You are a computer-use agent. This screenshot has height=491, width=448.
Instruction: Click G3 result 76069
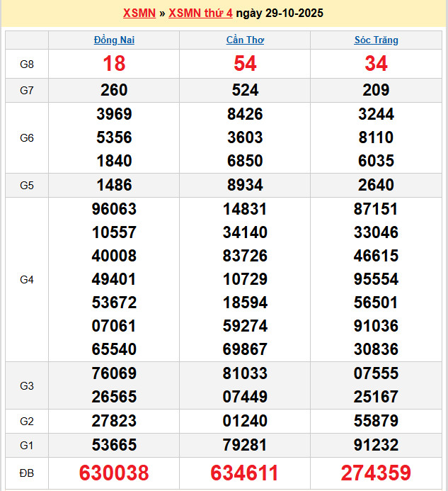point(114,373)
